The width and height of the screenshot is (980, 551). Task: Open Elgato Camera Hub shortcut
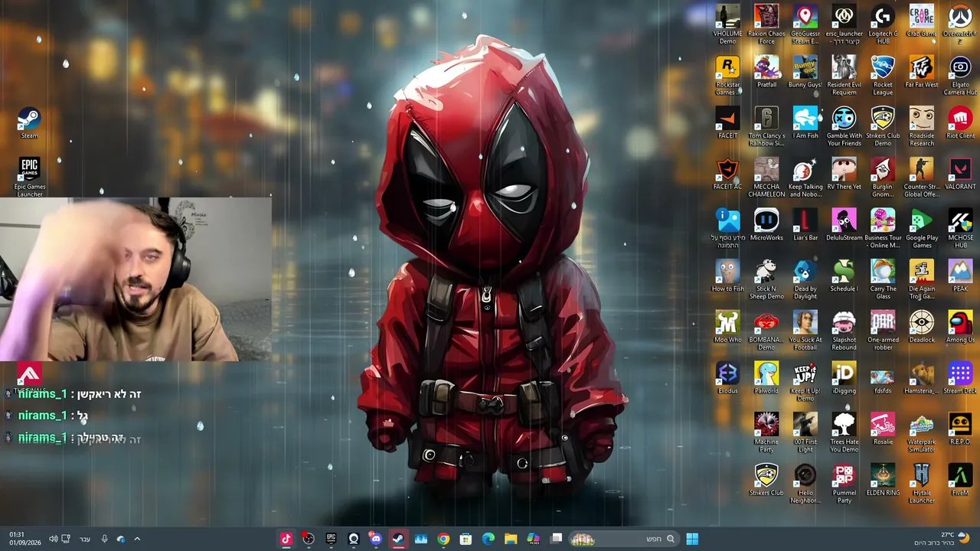tap(960, 76)
